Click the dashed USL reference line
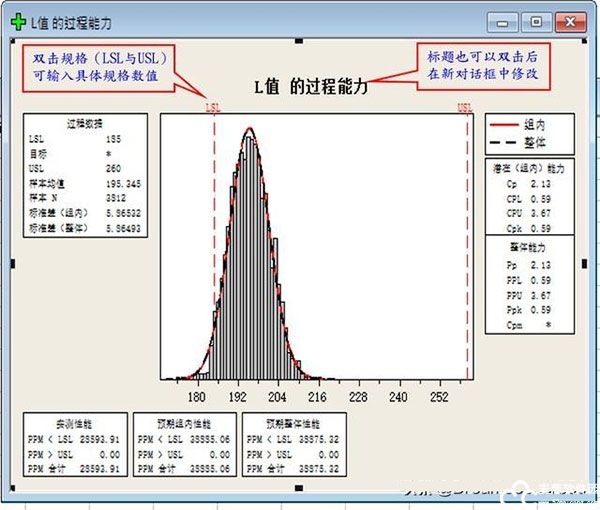The image size is (600, 510). [x=467, y=245]
